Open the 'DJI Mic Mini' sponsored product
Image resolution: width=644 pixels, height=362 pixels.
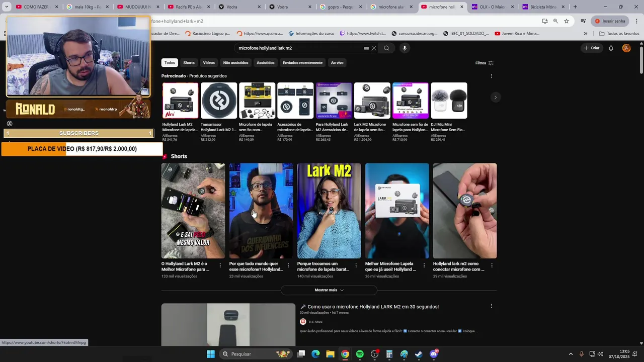click(449, 112)
